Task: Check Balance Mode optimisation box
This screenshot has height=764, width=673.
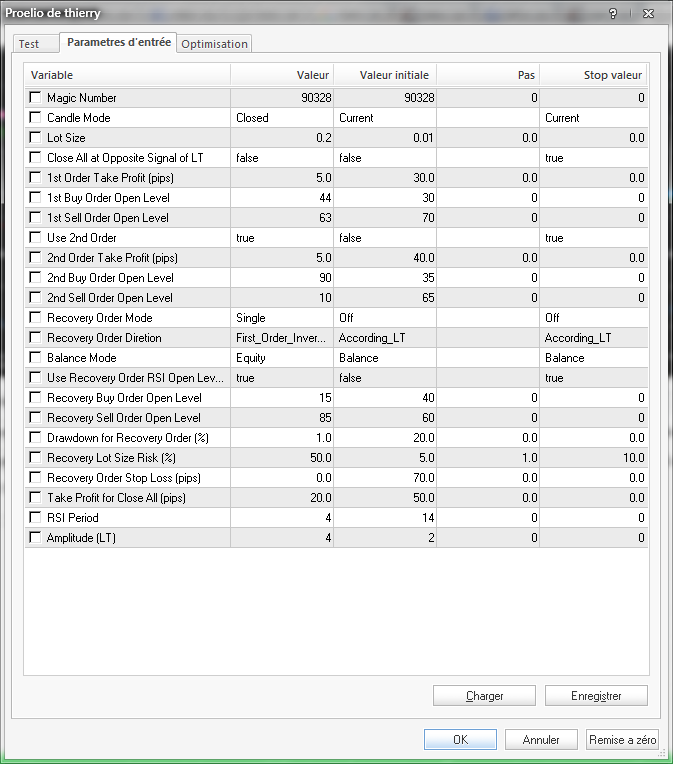Action: point(35,357)
